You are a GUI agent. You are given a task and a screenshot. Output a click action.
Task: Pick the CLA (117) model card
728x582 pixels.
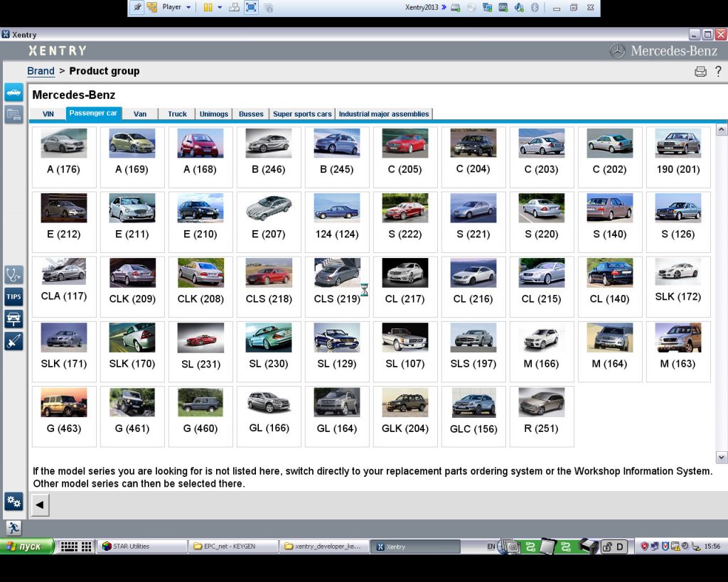pyautogui.click(x=64, y=287)
